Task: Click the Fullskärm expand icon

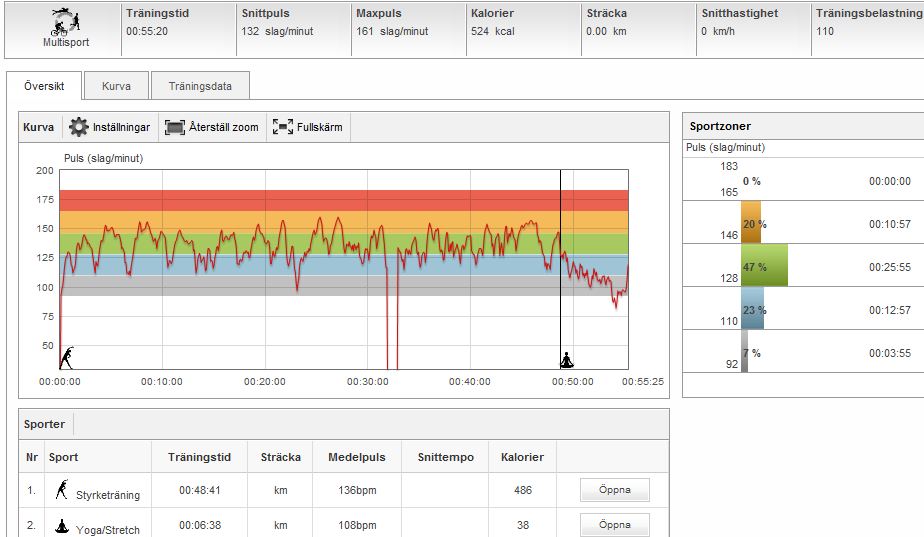Action: [x=282, y=127]
